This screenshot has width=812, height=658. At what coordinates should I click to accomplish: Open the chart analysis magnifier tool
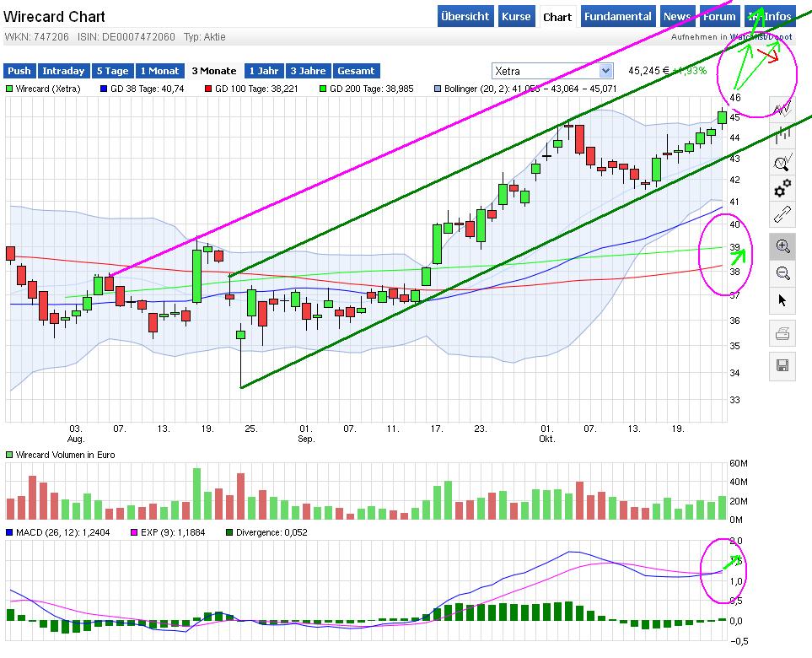782,162
